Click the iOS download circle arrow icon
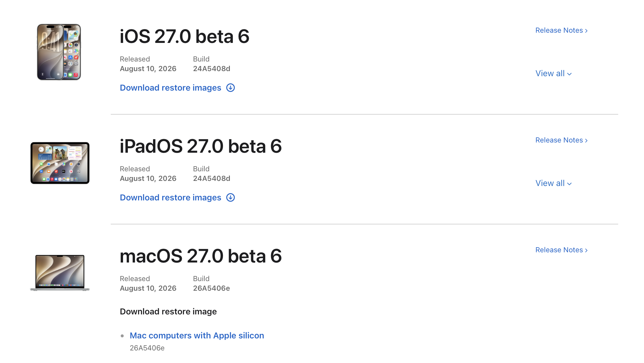644x363 pixels. pos(230,88)
